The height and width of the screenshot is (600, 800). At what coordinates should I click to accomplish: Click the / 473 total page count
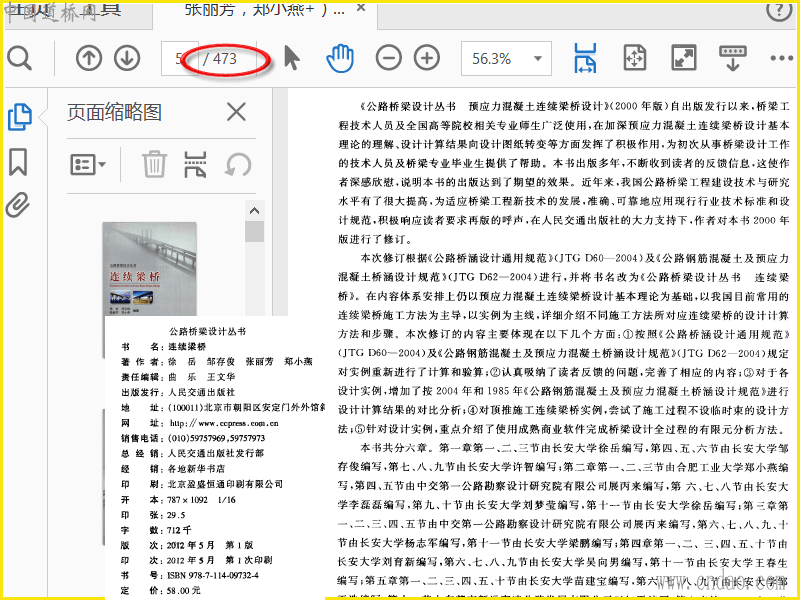point(220,59)
